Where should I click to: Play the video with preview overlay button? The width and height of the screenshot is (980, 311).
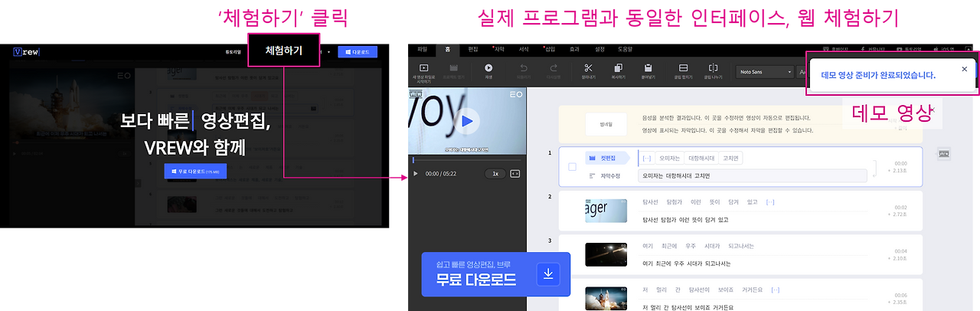[467, 121]
